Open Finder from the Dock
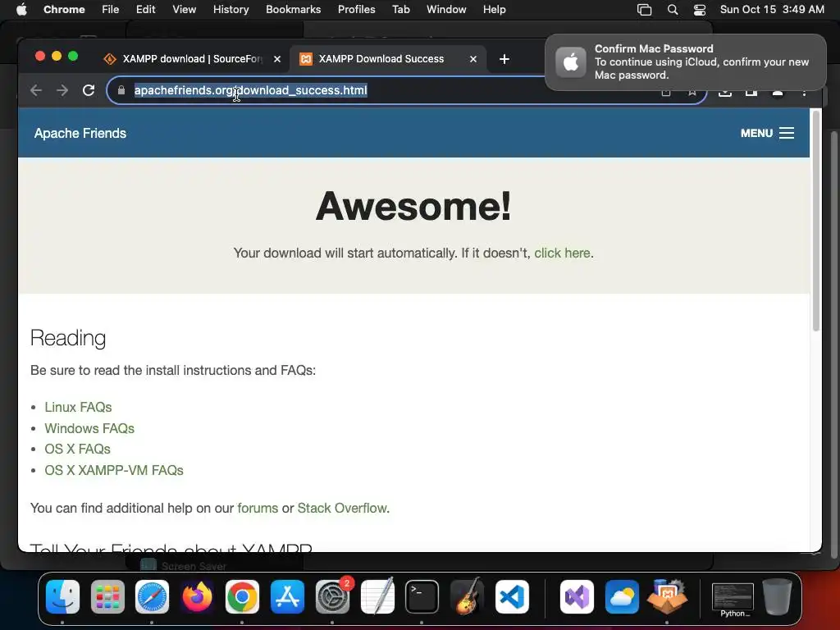The image size is (840, 630). coord(62,597)
